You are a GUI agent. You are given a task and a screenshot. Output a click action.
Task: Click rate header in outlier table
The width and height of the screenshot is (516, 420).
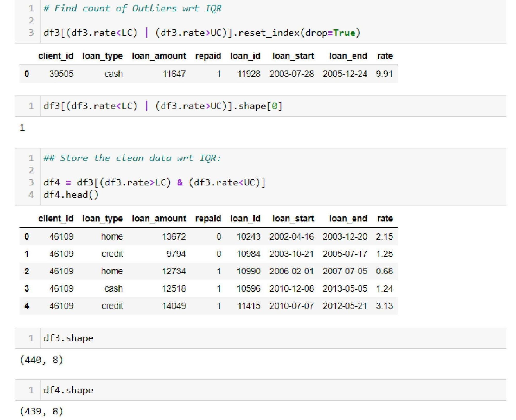[385, 56]
